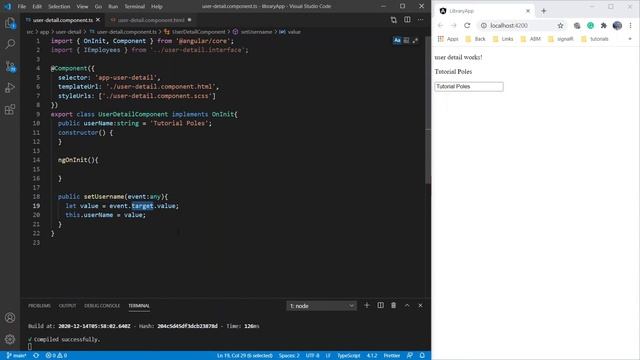Click the synchronize changes icon in status bar
Screen dimensions: 640x360
[x=36, y=356]
